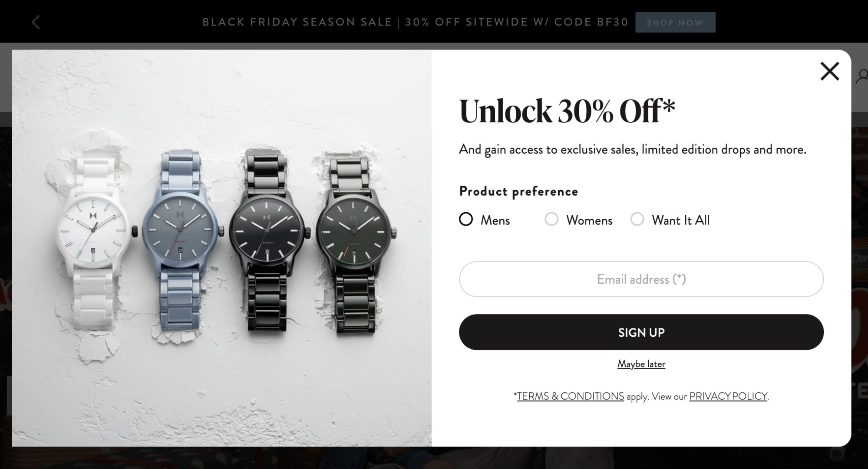Select the Mens product preference

coord(466,220)
